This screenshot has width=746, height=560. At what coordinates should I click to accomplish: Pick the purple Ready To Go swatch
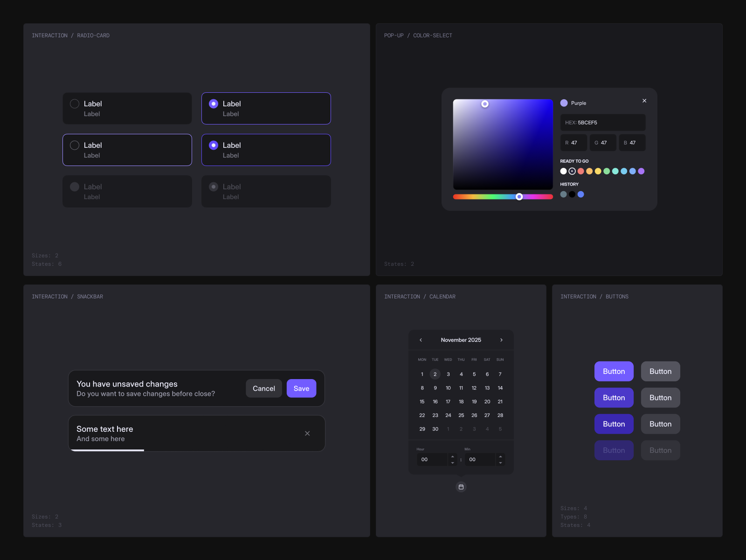(x=641, y=171)
